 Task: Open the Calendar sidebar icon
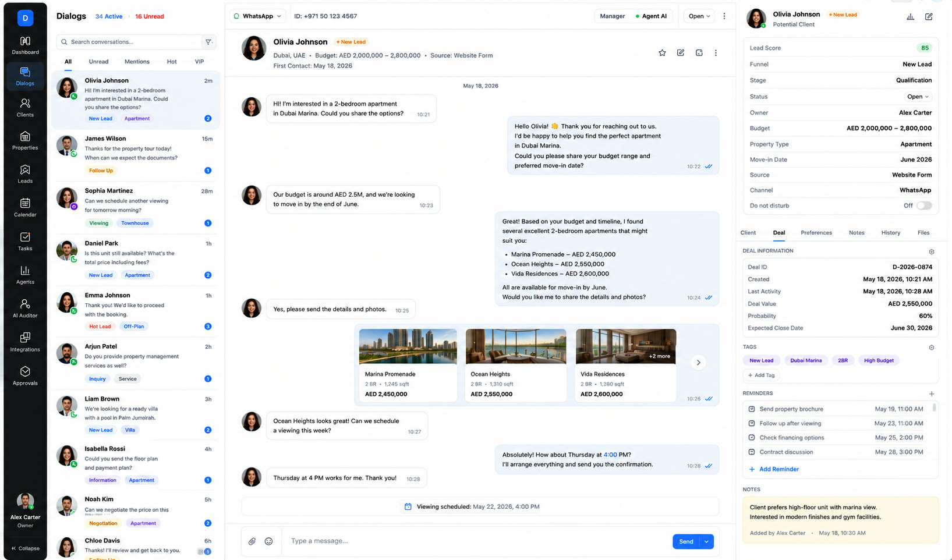click(x=25, y=208)
